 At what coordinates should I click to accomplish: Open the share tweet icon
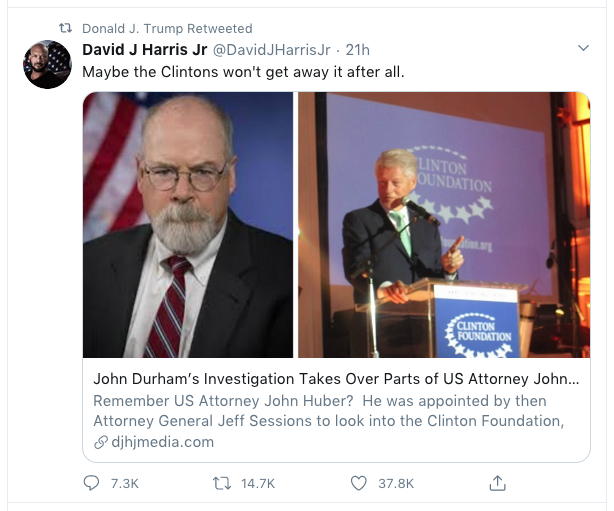pos(497,483)
